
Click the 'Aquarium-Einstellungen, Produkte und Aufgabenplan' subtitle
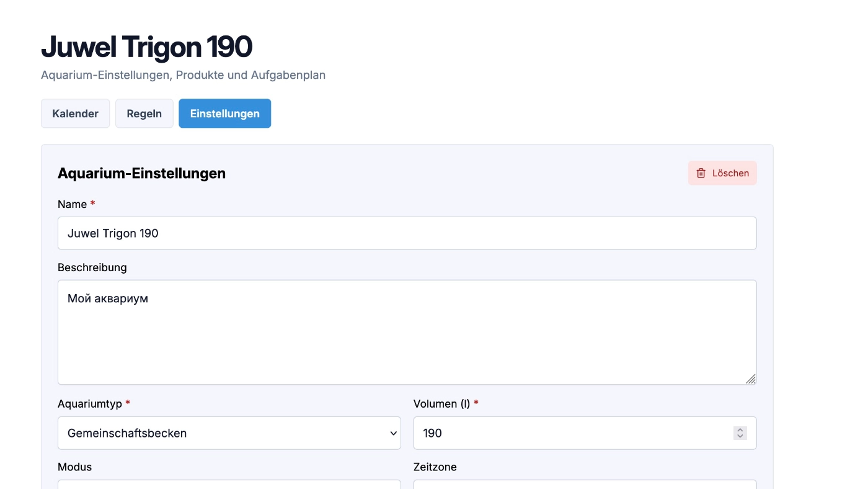[184, 75]
